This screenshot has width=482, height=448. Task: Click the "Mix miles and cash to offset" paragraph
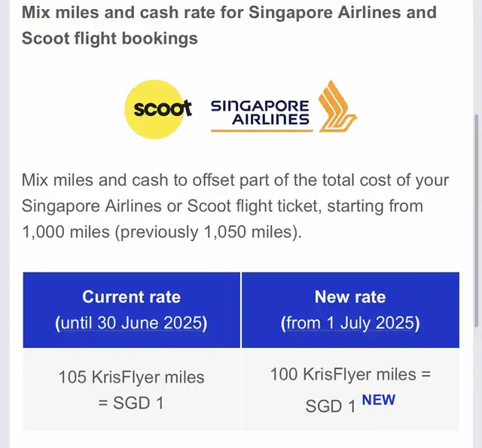(x=235, y=206)
